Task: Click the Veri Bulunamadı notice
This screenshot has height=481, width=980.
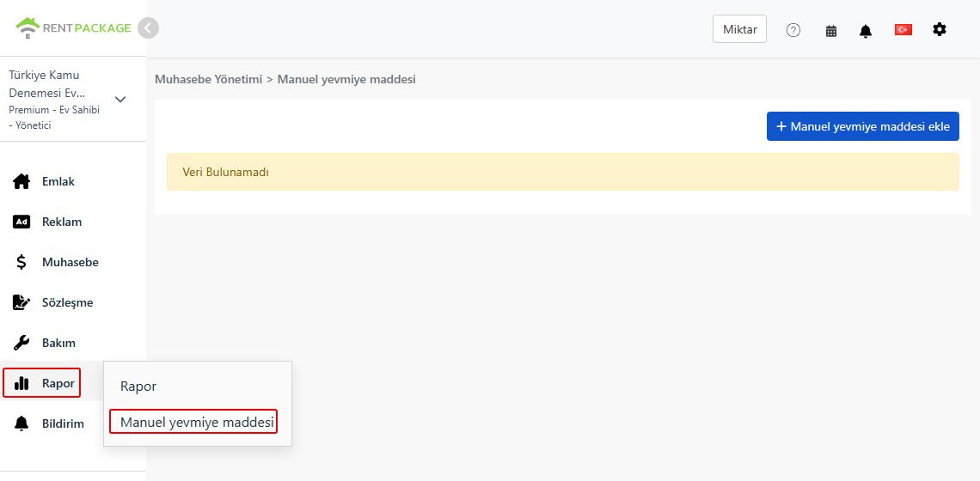Action: click(562, 172)
